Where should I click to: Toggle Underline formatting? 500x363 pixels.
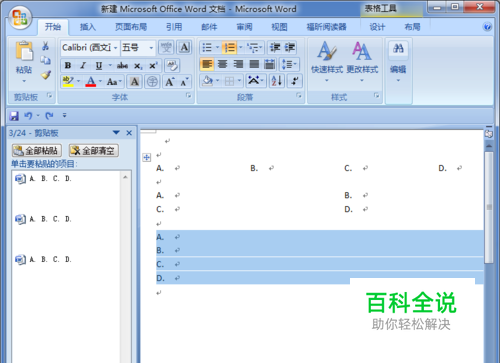(x=99, y=65)
